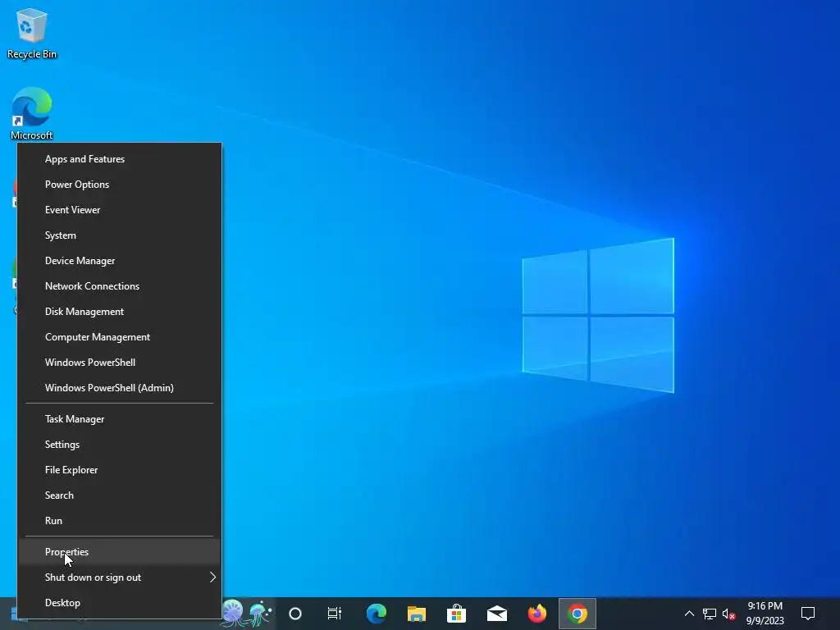Open File Explorer from the taskbar
Image resolution: width=840 pixels, height=630 pixels.
416,614
